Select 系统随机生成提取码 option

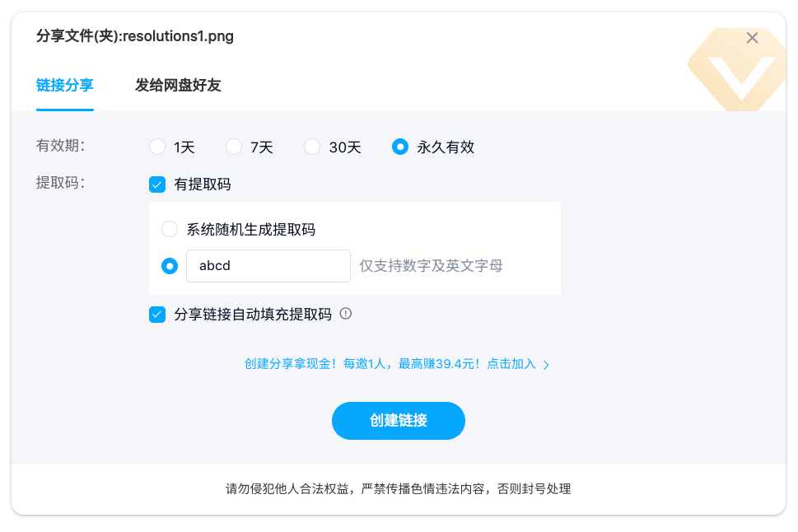170,229
